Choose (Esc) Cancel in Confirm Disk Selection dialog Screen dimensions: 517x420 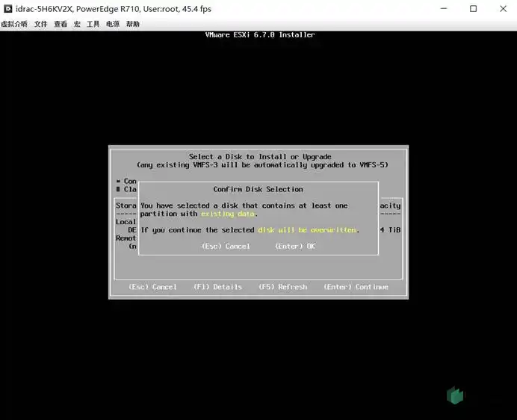(x=226, y=246)
